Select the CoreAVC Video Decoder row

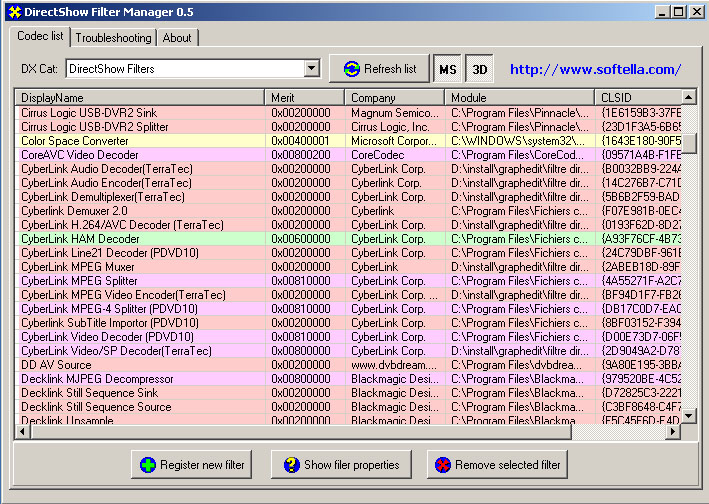pyautogui.click(x=348, y=155)
